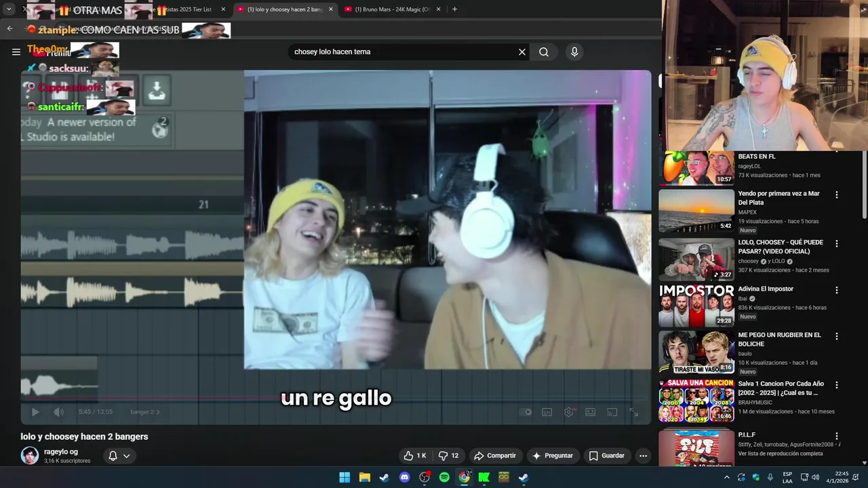The width and height of the screenshot is (868, 488).
Task: Enter fullscreen in the video player
Action: tap(633, 411)
